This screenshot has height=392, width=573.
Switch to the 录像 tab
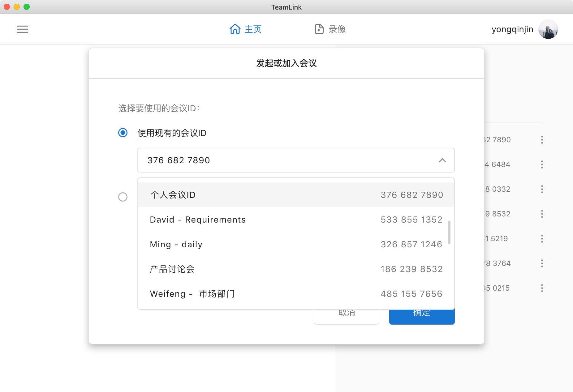(337, 29)
